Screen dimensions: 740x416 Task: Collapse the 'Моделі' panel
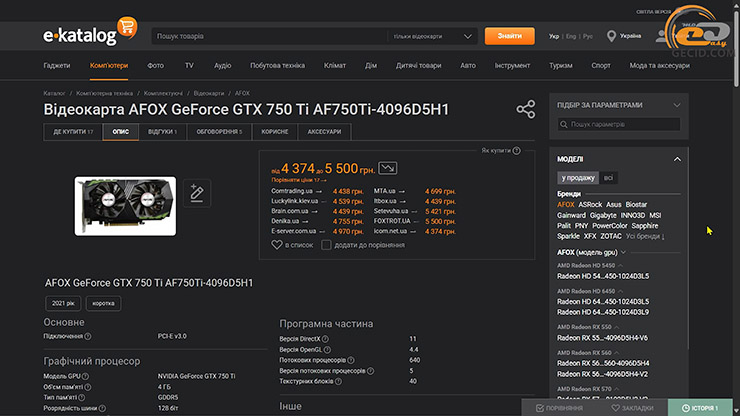pyautogui.click(x=677, y=159)
